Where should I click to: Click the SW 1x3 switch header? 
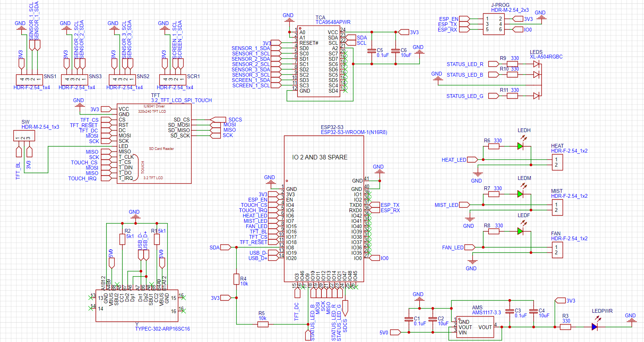[x=24, y=136]
